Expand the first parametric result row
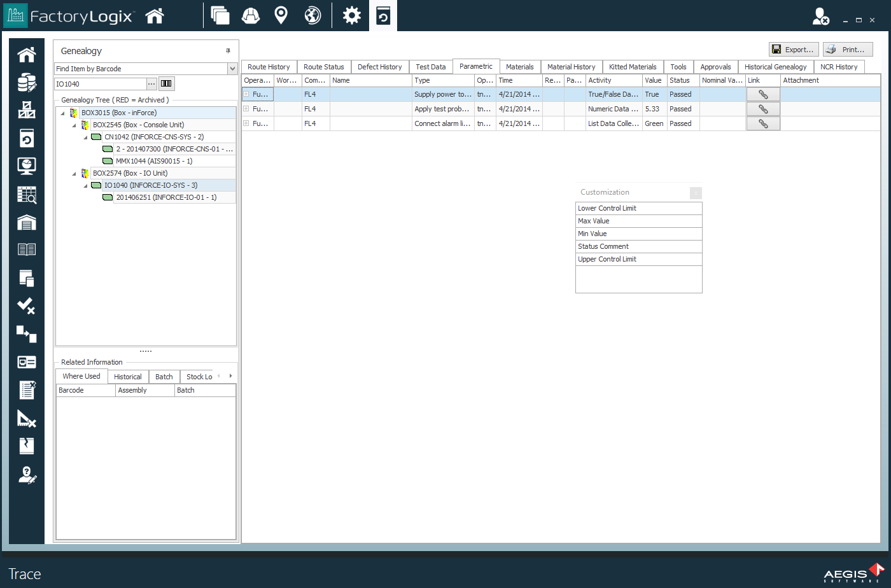The width and height of the screenshot is (891, 588). pos(245,94)
